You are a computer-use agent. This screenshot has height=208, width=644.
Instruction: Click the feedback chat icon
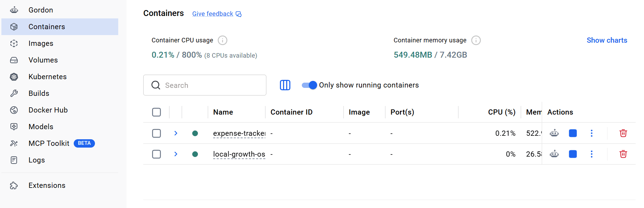pyautogui.click(x=239, y=14)
